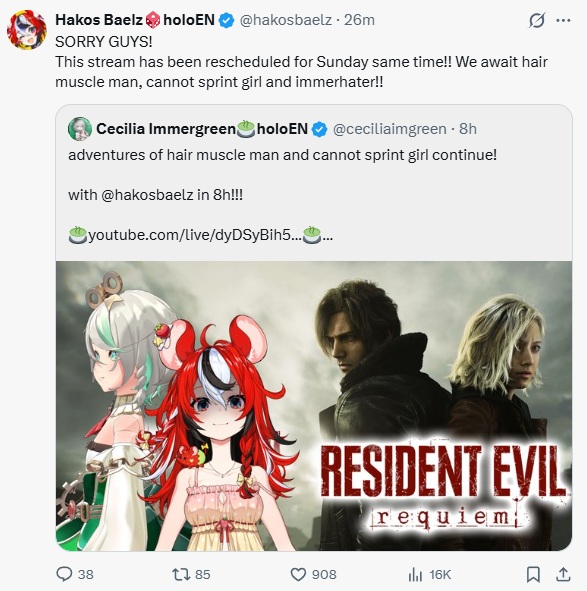Viewport: 587px width, 591px height.
Task: Open the @ceciliaimgreen handle
Action: (x=389, y=129)
